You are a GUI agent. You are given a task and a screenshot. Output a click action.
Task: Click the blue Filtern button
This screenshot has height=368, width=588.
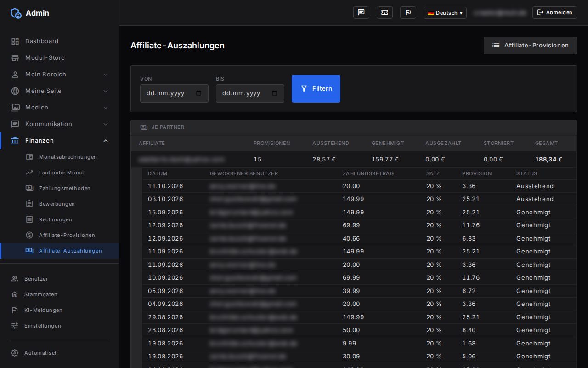coord(316,89)
